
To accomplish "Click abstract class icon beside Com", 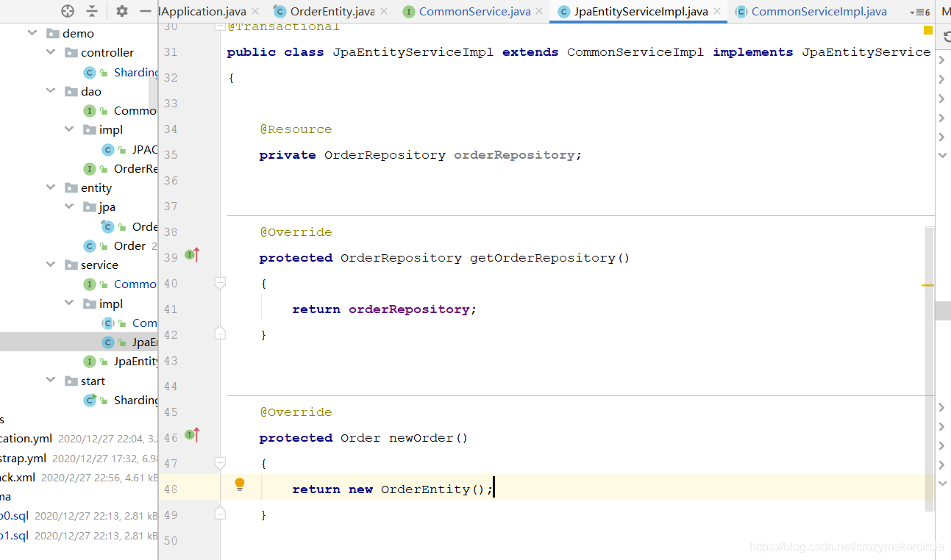I will [108, 323].
